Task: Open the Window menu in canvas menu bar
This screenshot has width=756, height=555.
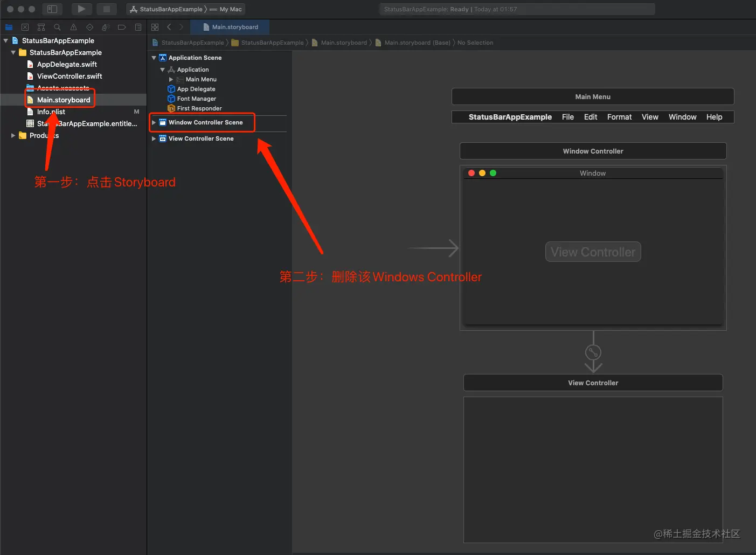Action: point(683,117)
